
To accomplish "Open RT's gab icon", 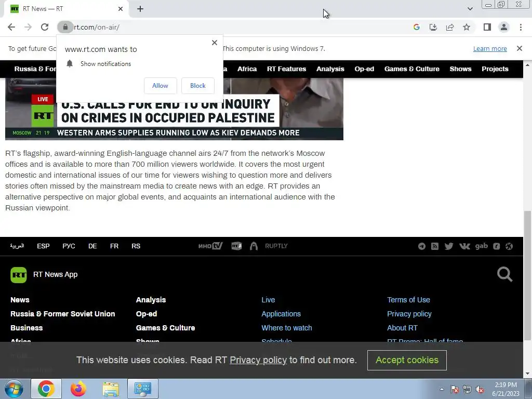I will pos(482,246).
